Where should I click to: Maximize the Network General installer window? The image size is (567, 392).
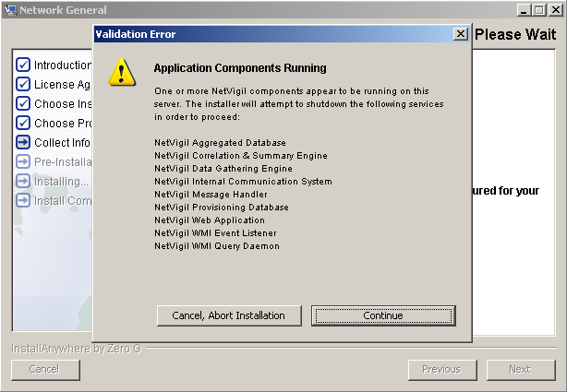pyautogui.click(x=538, y=9)
